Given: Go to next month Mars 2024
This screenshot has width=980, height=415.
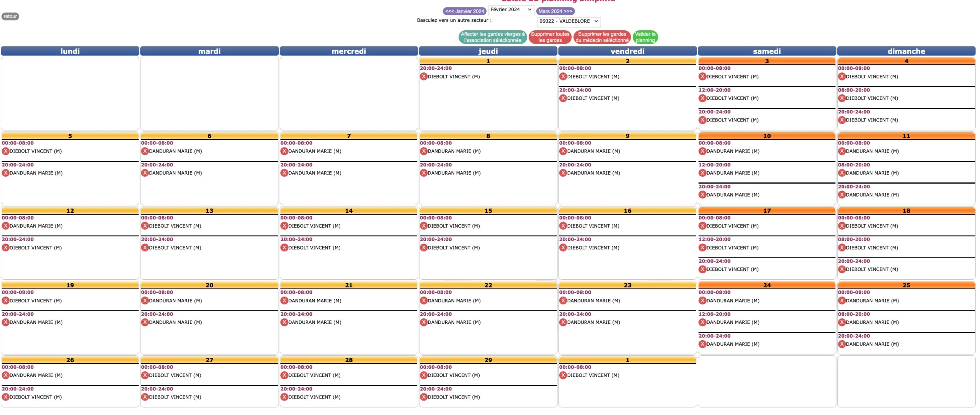Looking at the screenshot, I should pos(555,11).
